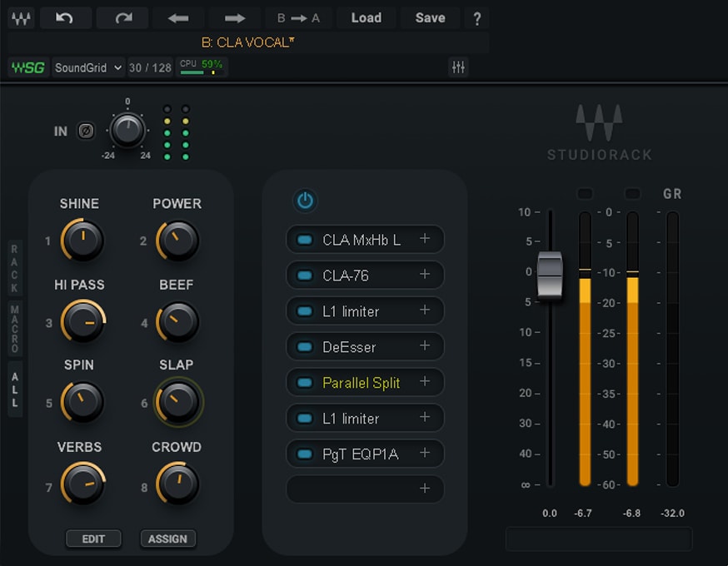Switch to the MACRO tab
Viewport: 728px width, 566px height.
coord(14,325)
